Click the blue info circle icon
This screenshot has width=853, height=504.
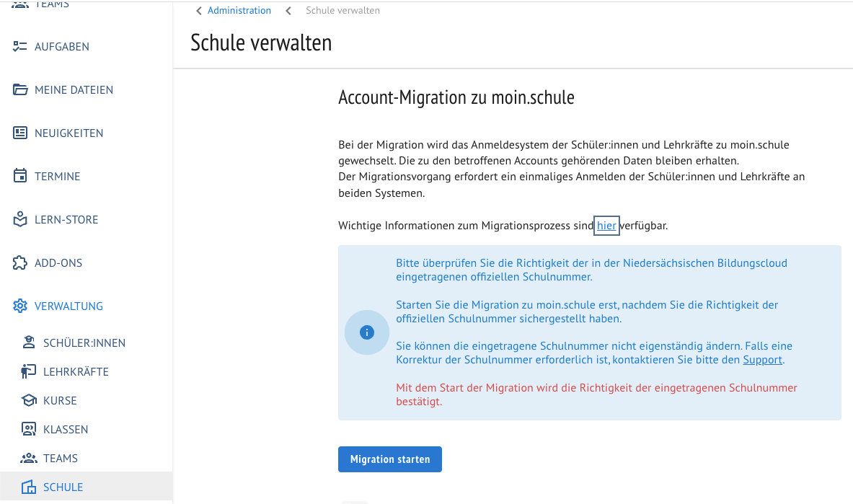(367, 332)
